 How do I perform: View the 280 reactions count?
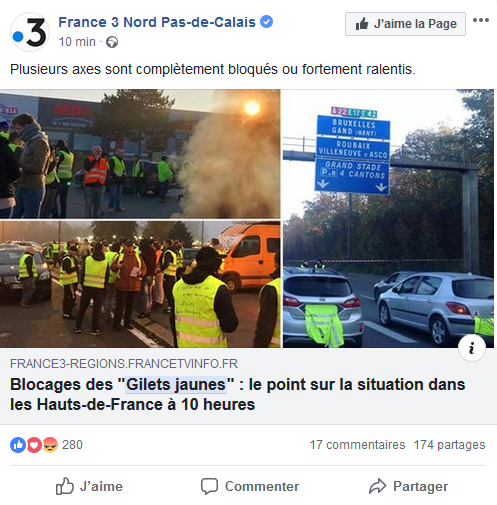pyautogui.click(x=72, y=445)
